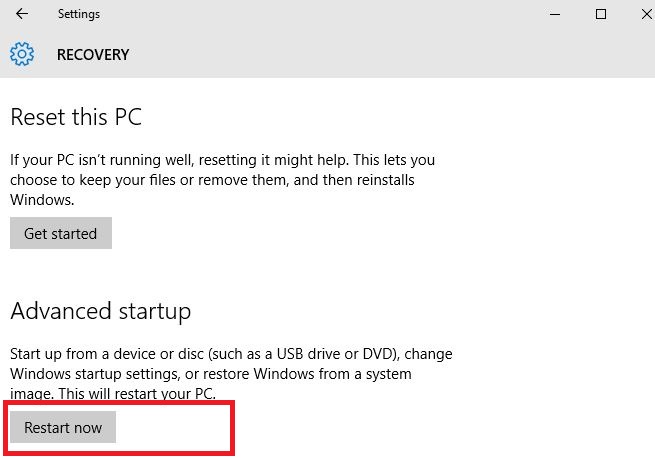The height and width of the screenshot is (458, 655).
Task: Click Get started under Reset this PC
Action: (61, 233)
